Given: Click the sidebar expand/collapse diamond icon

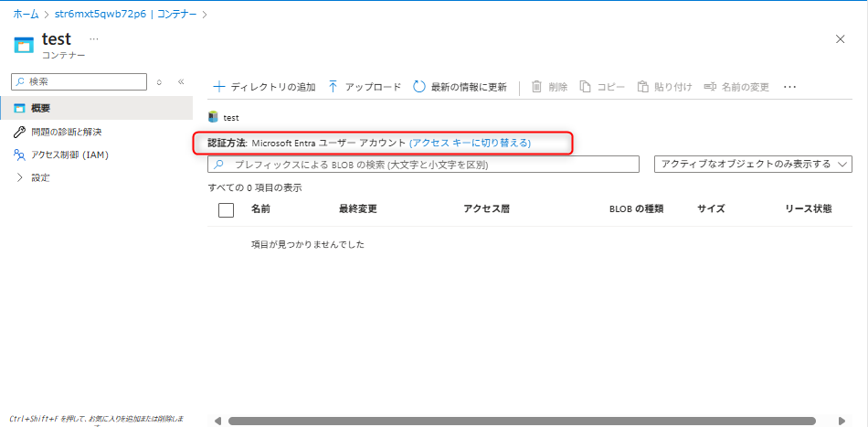Looking at the screenshot, I should [159, 82].
